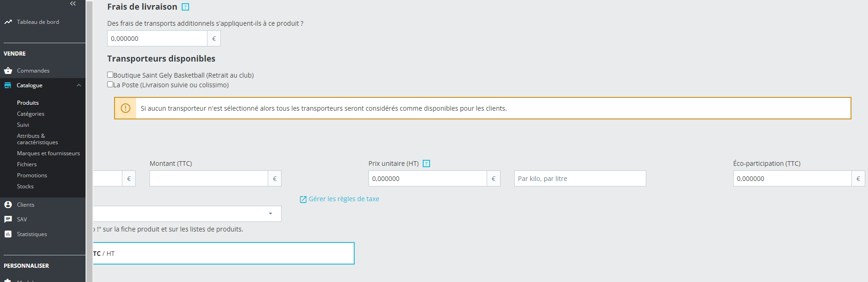The height and width of the screenshot is (282, 868).
Task: Click the SAV chat bubble icon
Action: tap(8, 220)
